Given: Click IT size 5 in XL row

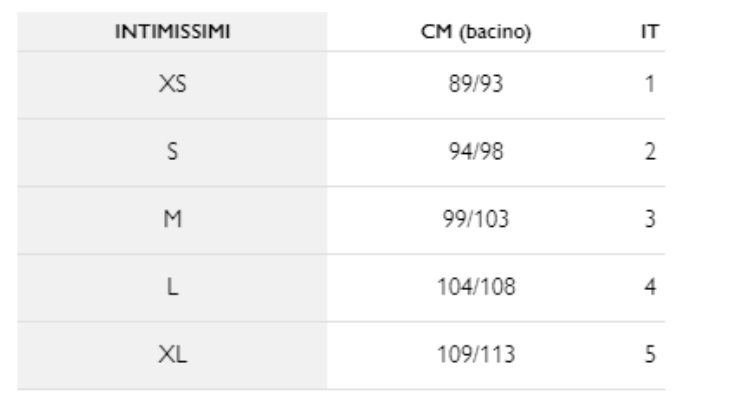Looking at the screenshot, I should coord(650,356).
